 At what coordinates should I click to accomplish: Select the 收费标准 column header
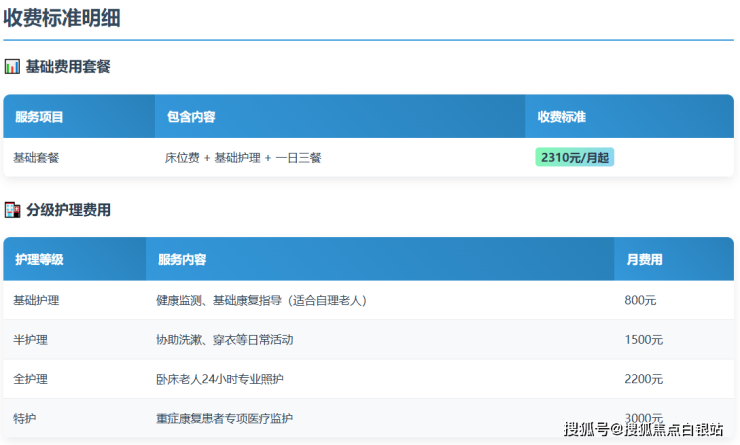561,117
